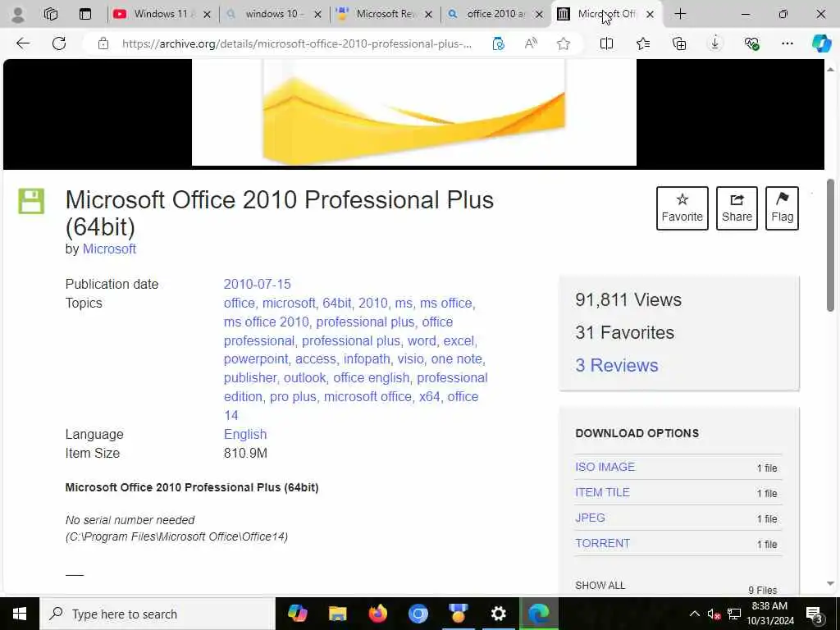This screenshot has height=630, width=840.
Task: Switch to the Windows 11 YouTube tab
Action: click(162, 14)
